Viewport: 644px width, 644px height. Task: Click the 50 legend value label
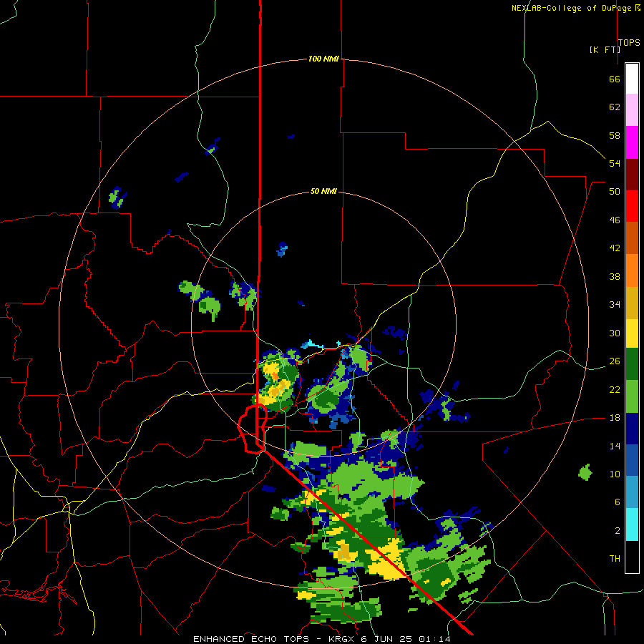[x=615, y=191]
